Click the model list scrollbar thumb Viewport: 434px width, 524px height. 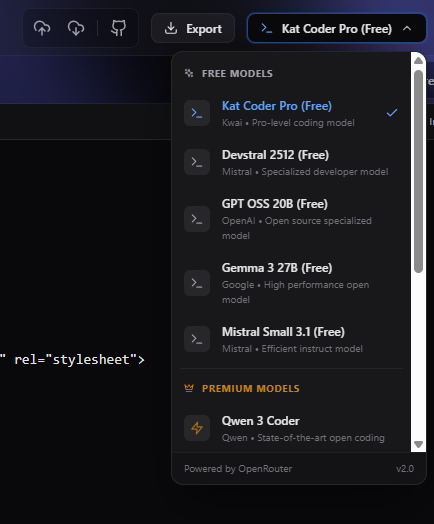418,171
